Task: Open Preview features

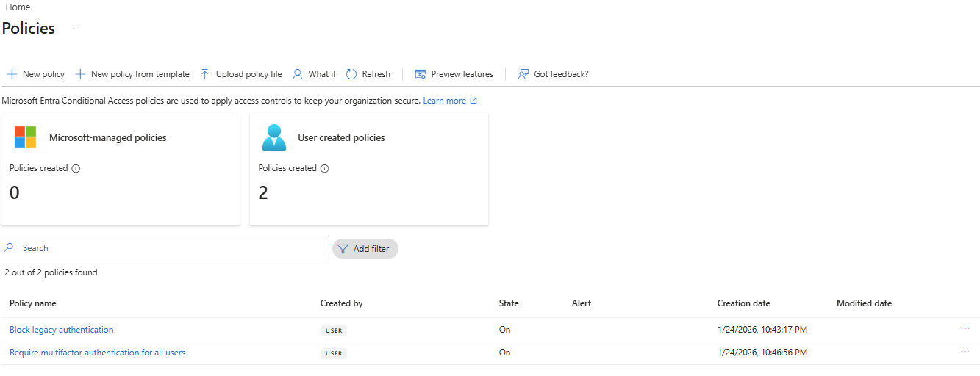Action: point(454,74)
